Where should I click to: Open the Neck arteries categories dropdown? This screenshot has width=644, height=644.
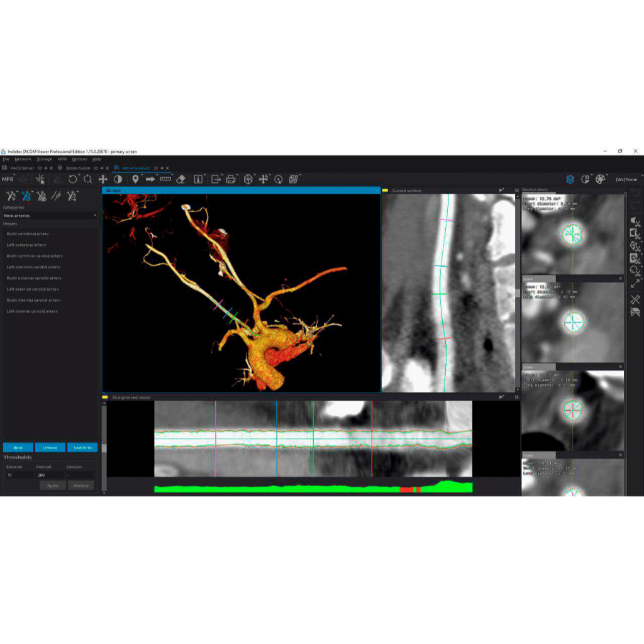pos(50,215)
